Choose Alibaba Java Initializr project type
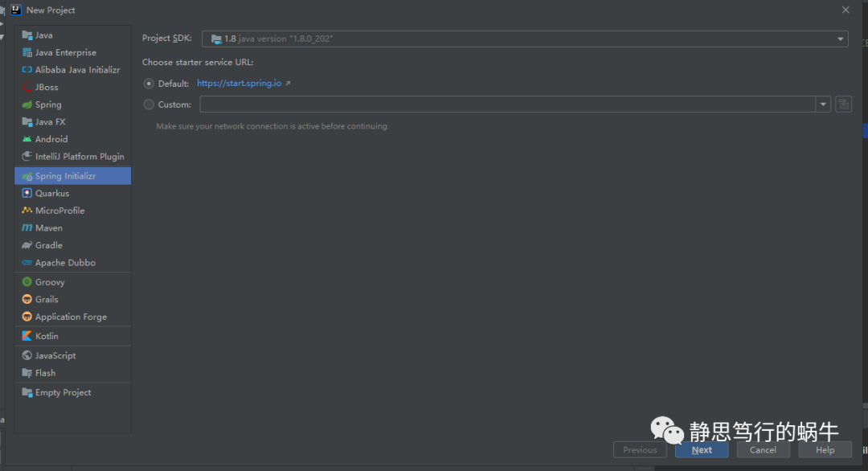This screenshot has width=868, height=471. point(72,70)
